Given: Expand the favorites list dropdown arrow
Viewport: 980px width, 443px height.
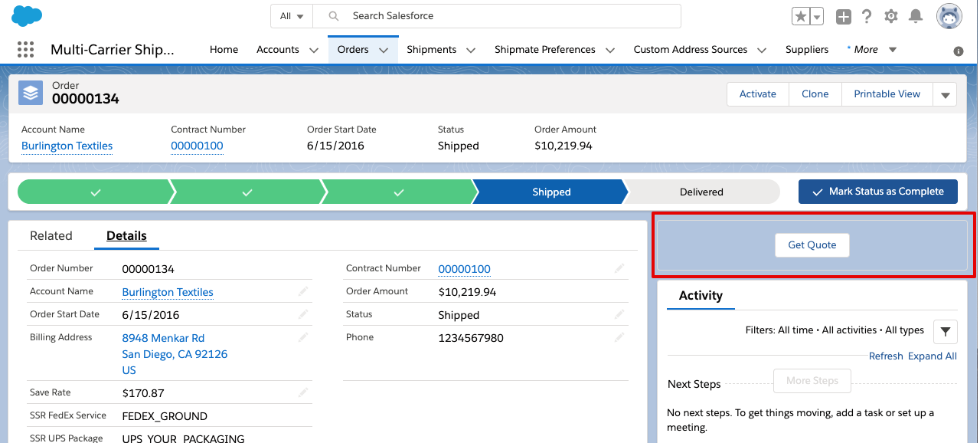Looking at the screenshot, I should tap(816, 16).
